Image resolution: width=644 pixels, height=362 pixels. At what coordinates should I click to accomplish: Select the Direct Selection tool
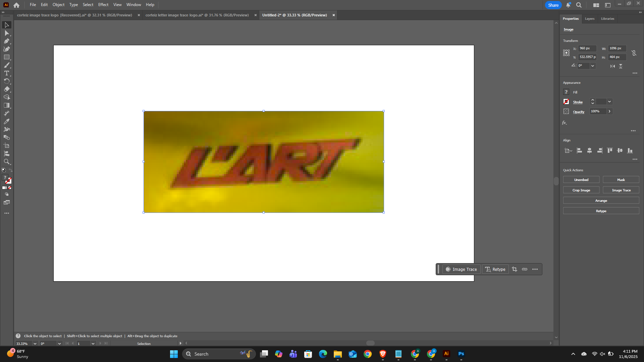pyautogui.click(x=6, y=33)
